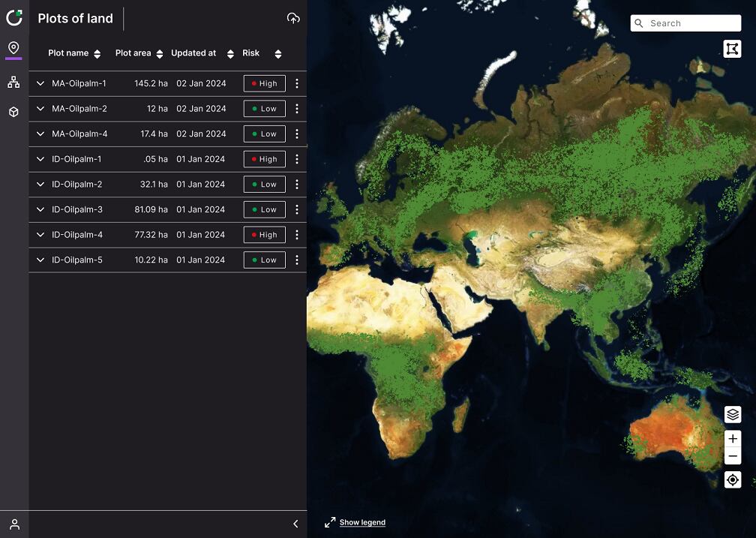Collapse the side panel with left chevron

(x=295, y=524)
